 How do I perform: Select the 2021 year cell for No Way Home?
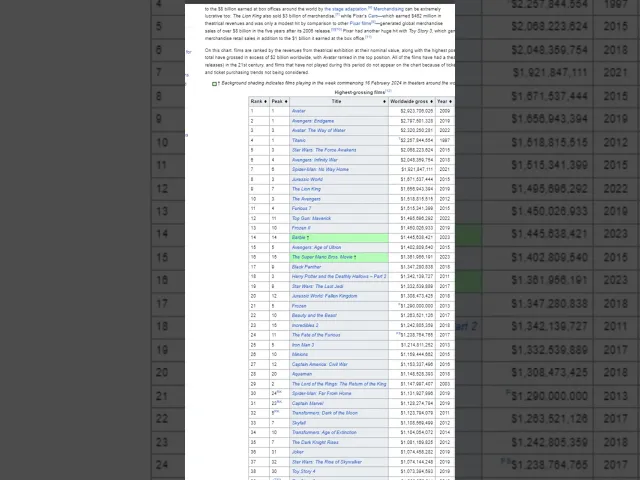click(x=444, y=169)
